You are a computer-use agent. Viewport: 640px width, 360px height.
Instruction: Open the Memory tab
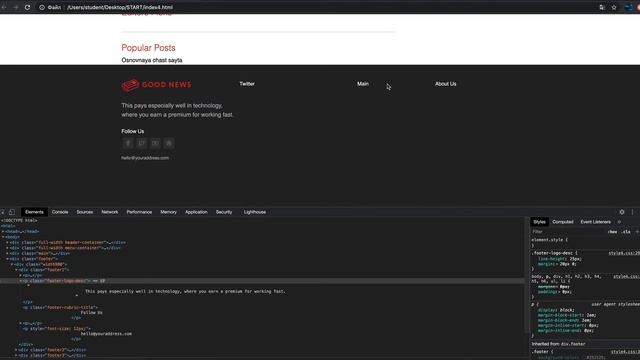(169, 212)
